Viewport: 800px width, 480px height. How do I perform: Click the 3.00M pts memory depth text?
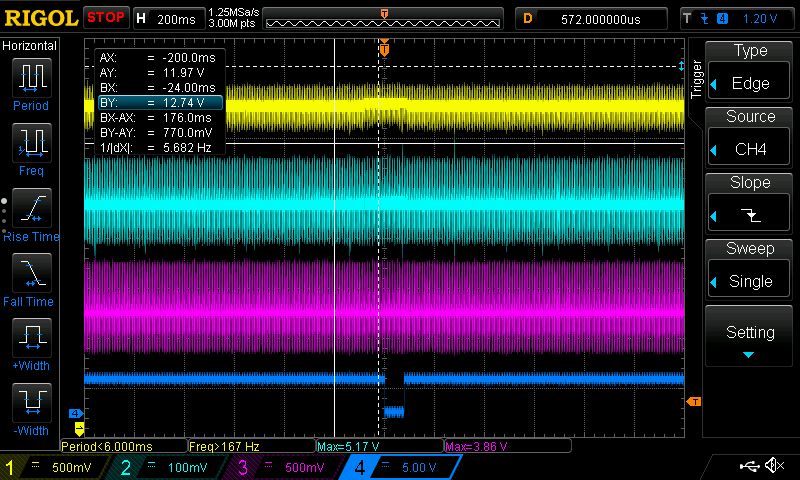tap(232, 23)
